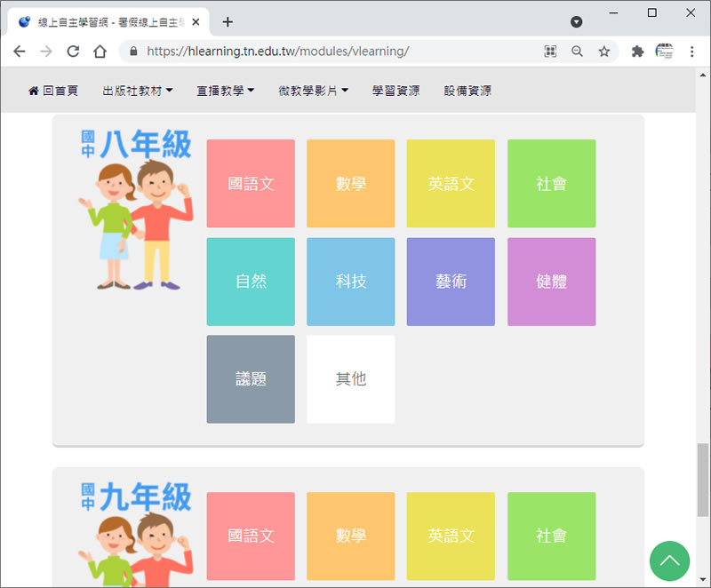The height and width of the screenshot is (588, 711).
Task: Go back using the browser back arrow
Action: tap(20, 52)
